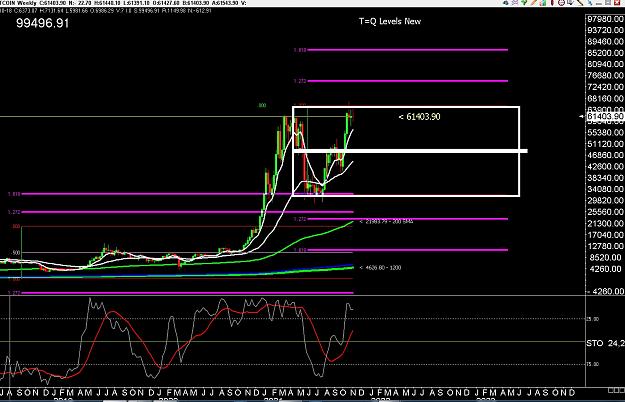Click the 38340.00 price axis label
The height and width of the screenshot is (402, 625).
coord(605,178)
